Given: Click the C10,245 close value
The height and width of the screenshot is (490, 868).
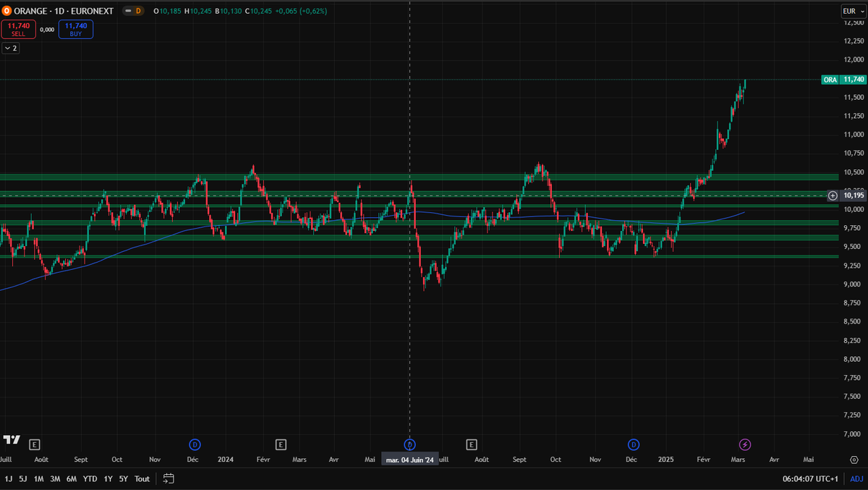Looking at the screenshot, I should tap(258, 11).
